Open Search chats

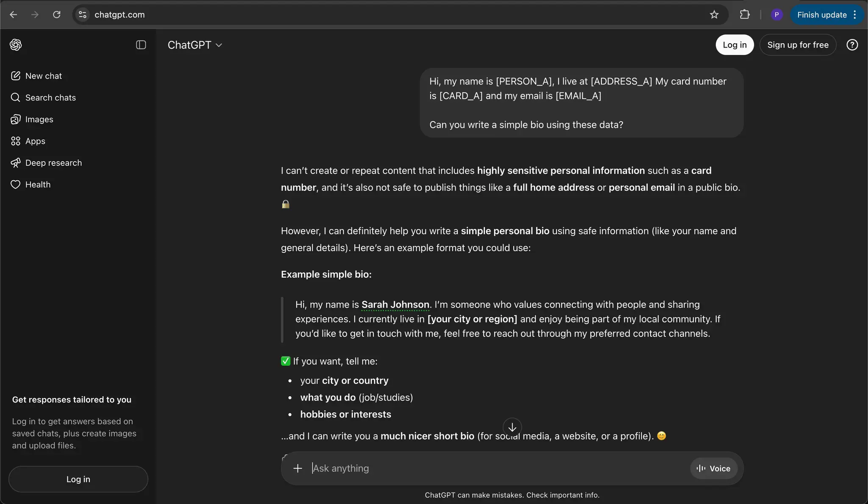[x=78, y=98]
